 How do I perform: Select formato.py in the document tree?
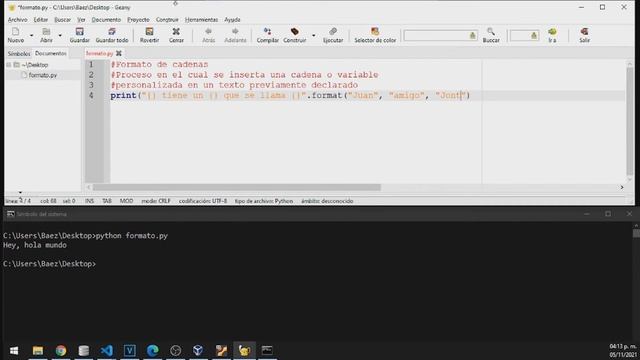click(42, 75)
